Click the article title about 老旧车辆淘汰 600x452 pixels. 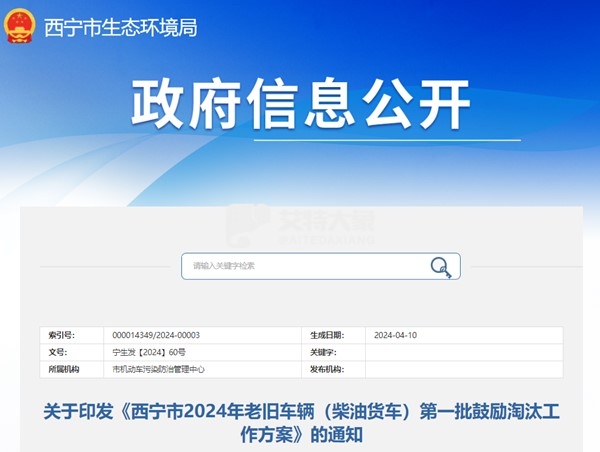pos(300,423)
